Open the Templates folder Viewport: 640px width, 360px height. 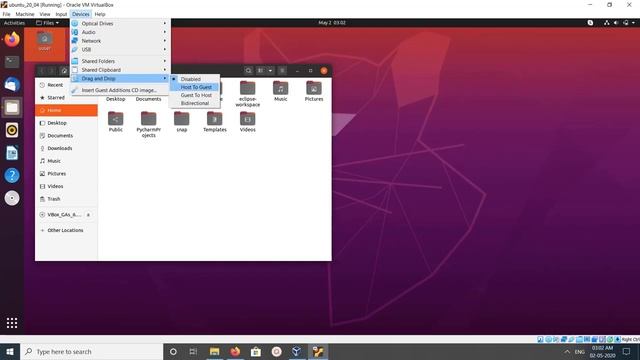(x=215, y=122)
